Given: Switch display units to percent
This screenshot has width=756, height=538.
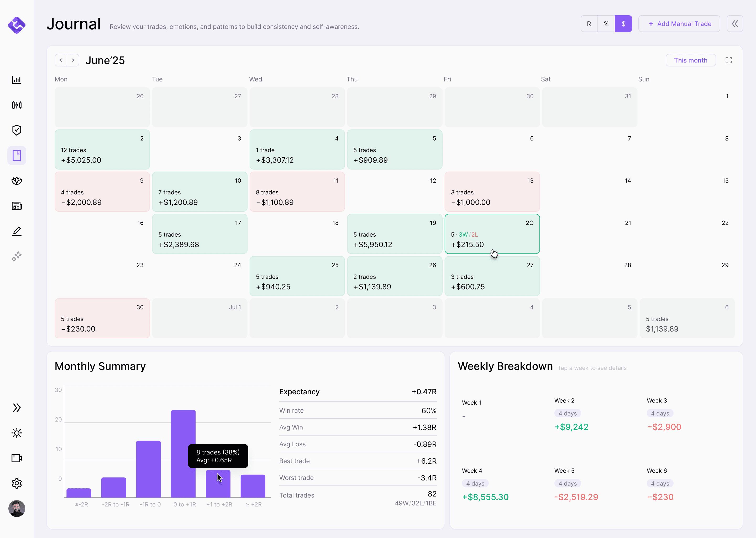Looking at the screenshot, I should pos(606,24).
